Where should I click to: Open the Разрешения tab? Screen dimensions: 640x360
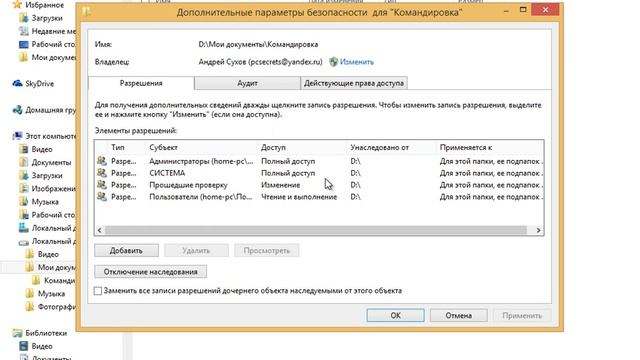pos(141,83)
